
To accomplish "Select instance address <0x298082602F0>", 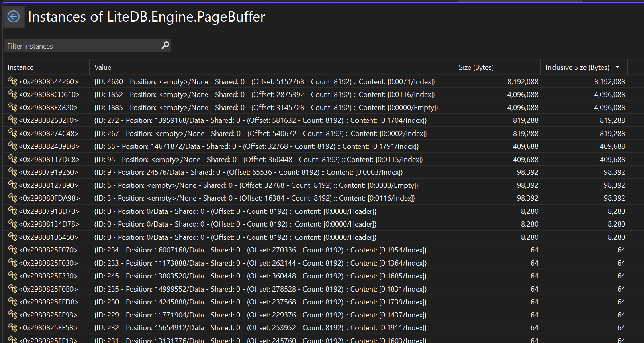I will pyautogui.click(x=49, y=120).
